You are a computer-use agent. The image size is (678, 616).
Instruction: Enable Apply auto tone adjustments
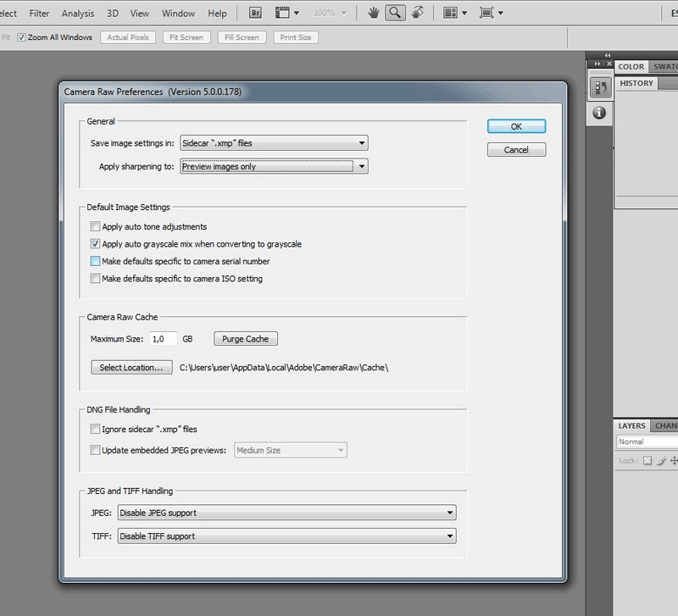pyautogui.click(x=95, y=227)
